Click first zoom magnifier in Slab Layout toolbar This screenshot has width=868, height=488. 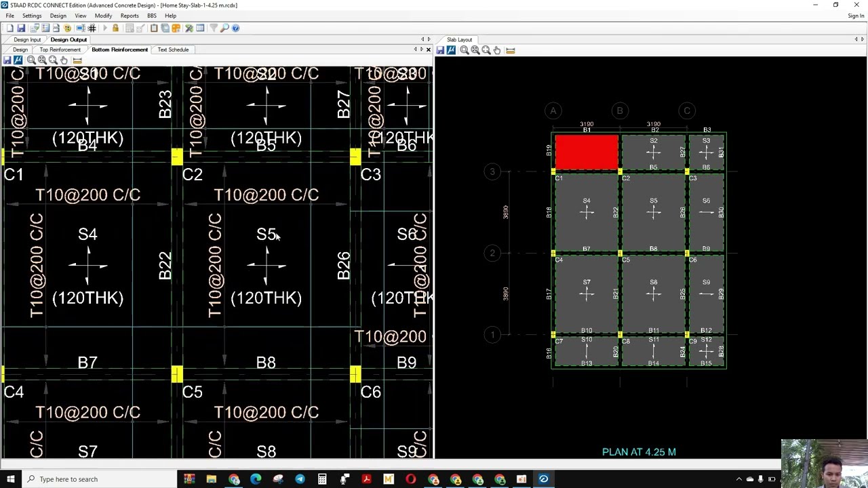tap(465, 50)
